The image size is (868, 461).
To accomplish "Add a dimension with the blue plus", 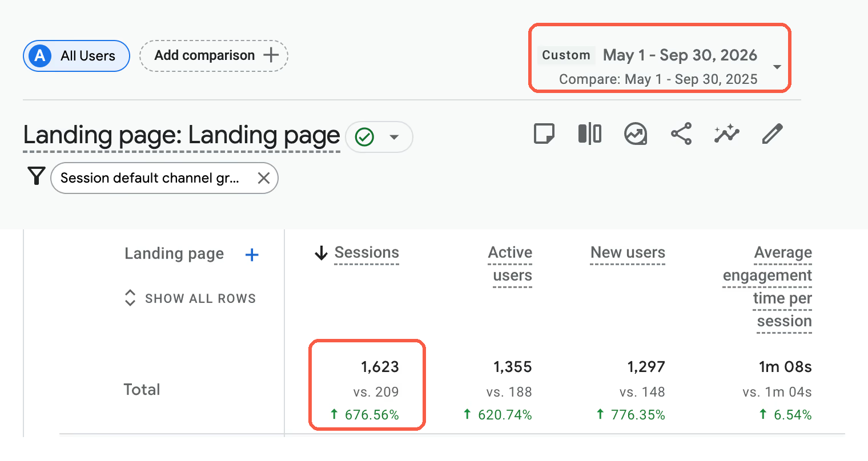I will (x=252, y=254).
